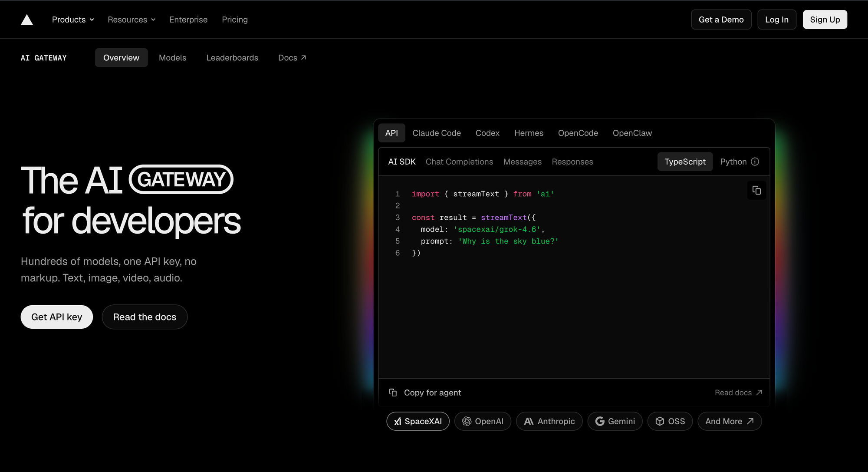The height and width of the screenshot is (472, 868).
Task: Select the Overview tab
Action: (121, 58)
